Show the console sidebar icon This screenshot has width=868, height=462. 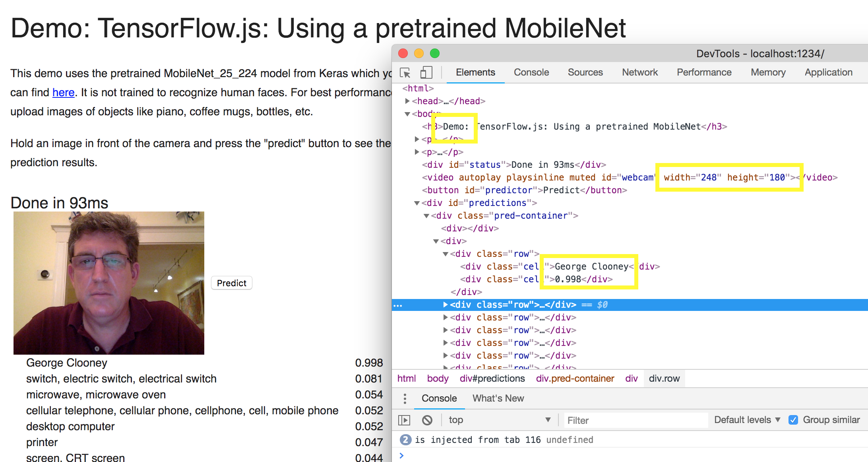[404, 420]
